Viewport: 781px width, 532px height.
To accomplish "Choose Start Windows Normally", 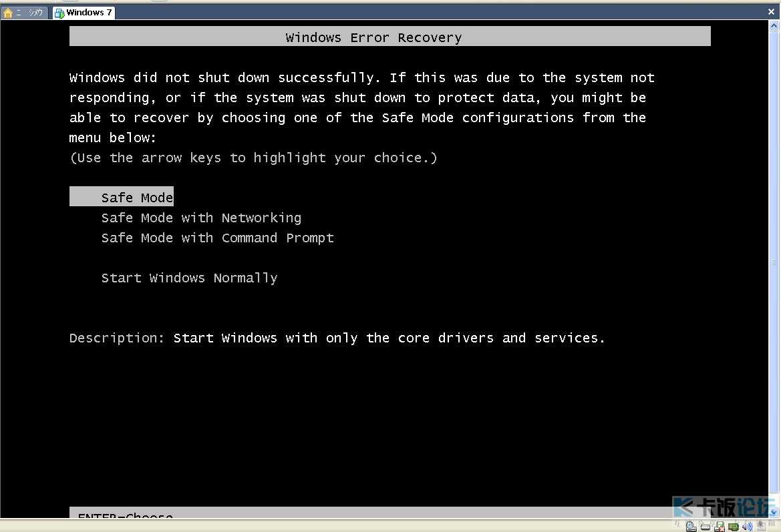I will click(x=189, y=278).
